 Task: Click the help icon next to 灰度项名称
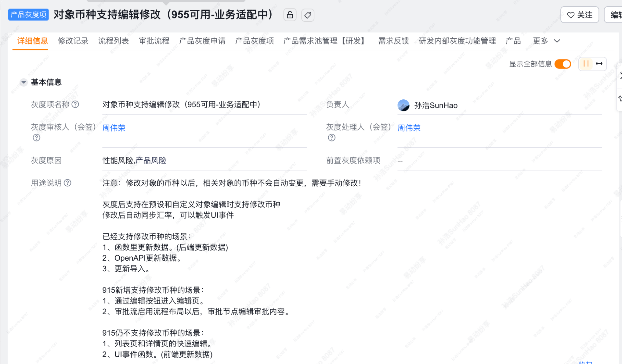75,105
